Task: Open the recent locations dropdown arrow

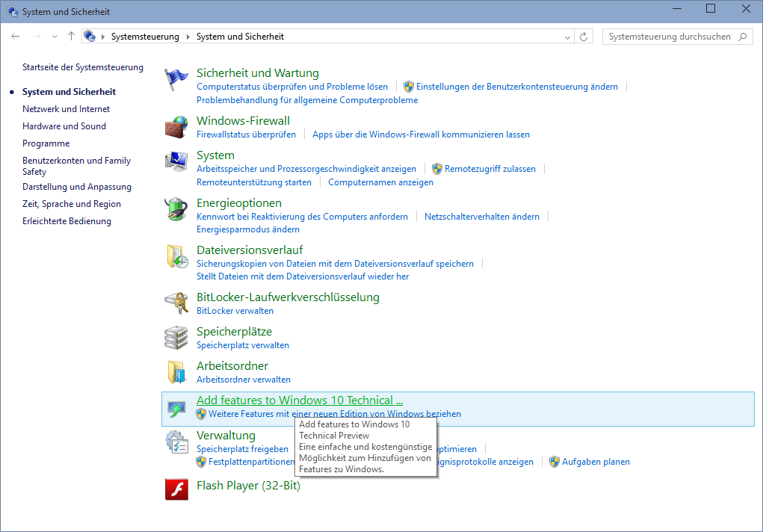Action: (x=55, y=37)
